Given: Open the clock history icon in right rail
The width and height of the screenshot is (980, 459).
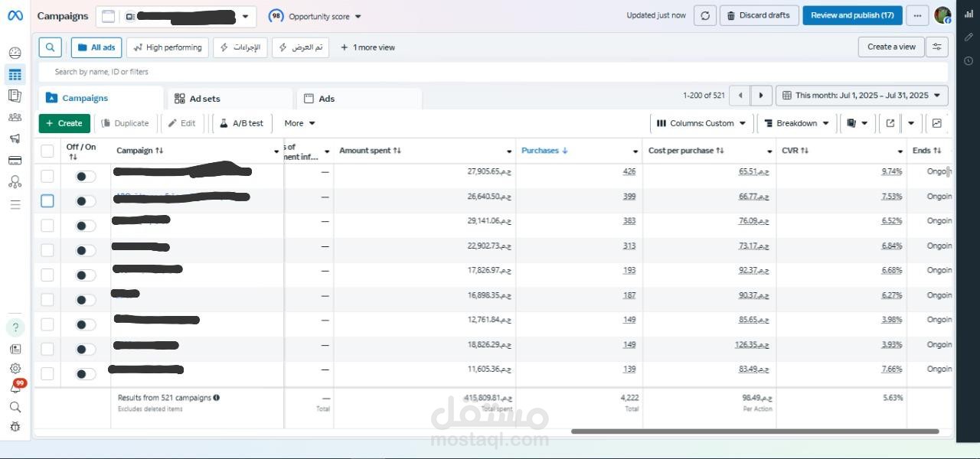Looking at the screenshot, I should click(x=969, y=60).
